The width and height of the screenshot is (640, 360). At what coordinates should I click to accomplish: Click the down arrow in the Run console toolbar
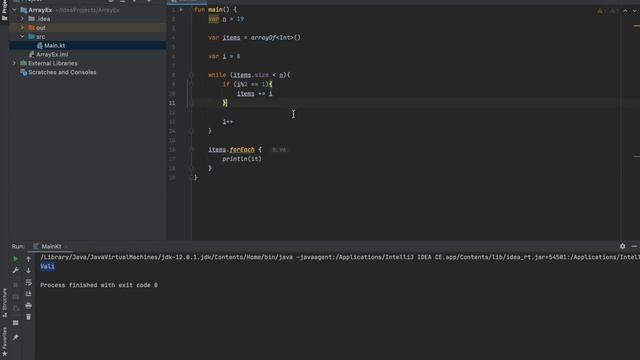tap(28, 271)
